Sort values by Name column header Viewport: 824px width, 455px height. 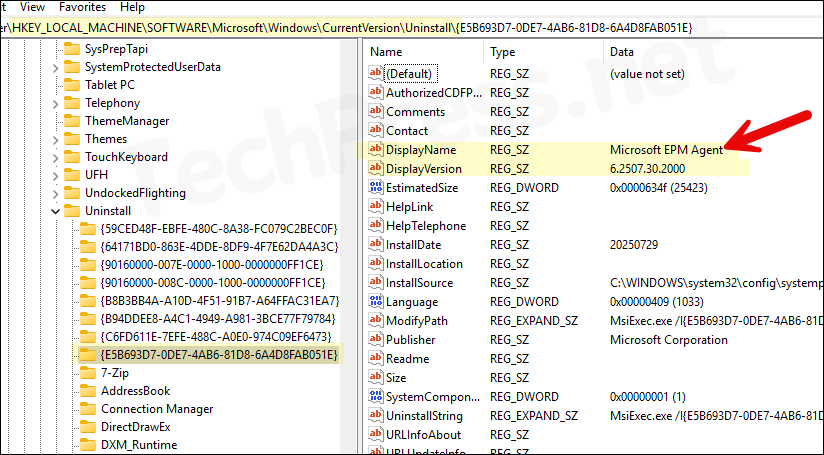(x=386, y=52)
